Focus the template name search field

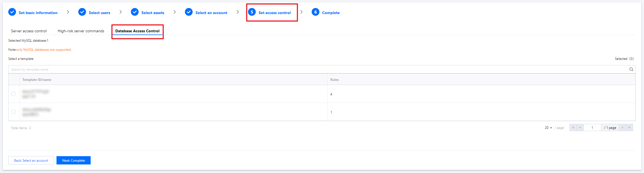pyautogui.click(x=317, y=69)
